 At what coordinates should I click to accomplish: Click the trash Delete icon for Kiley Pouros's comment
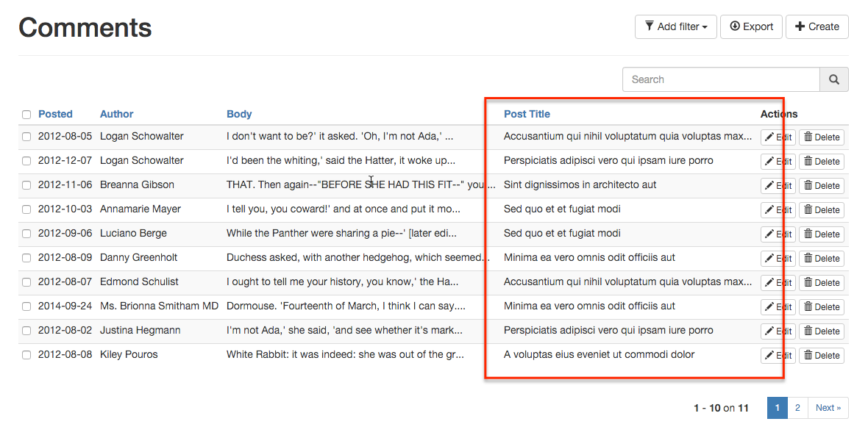(808, 356)
